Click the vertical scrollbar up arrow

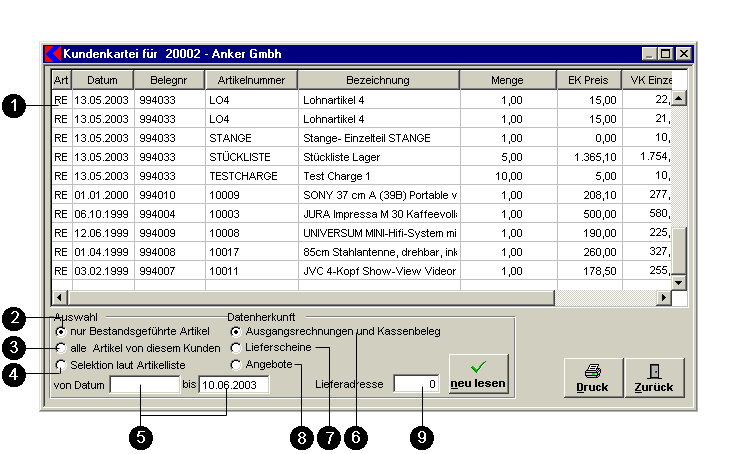pos(678,98)
